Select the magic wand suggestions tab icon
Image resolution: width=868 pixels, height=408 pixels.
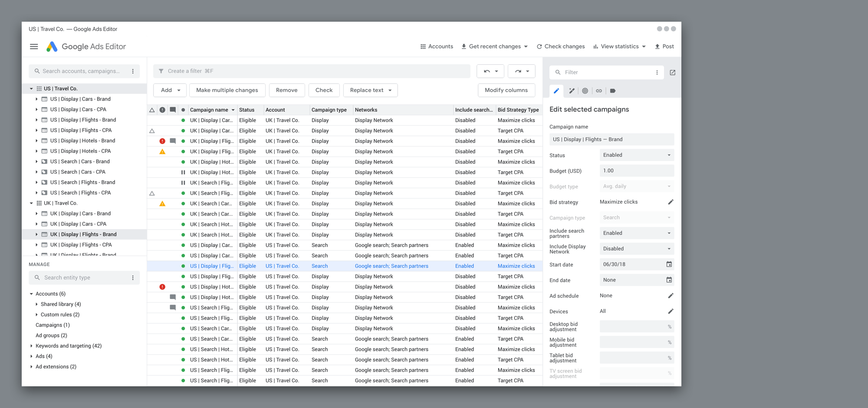tap(571, 91)
